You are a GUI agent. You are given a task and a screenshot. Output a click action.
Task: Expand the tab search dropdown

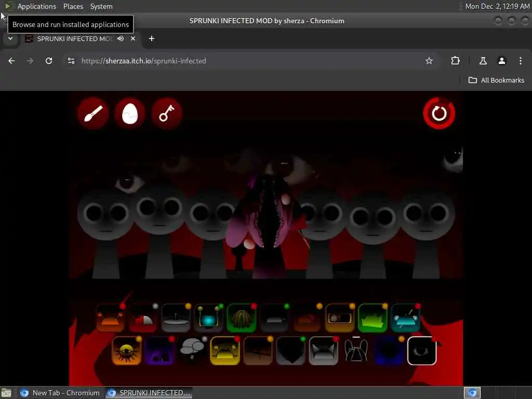point(10,38)
